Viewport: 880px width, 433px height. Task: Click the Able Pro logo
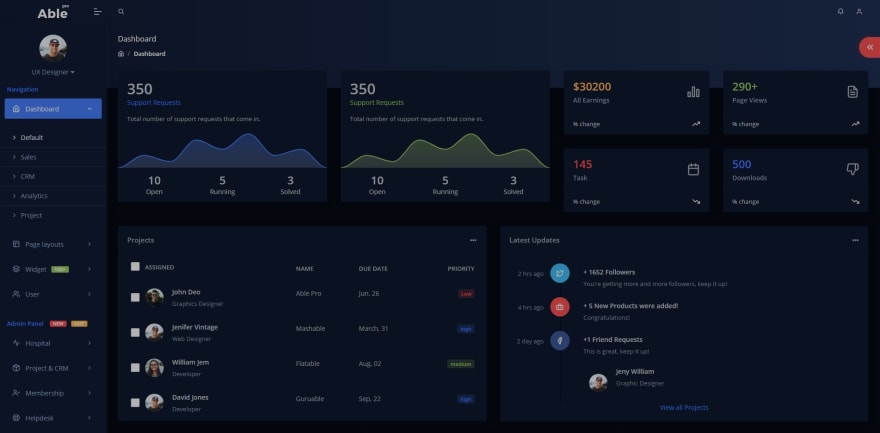pos(53,12)
